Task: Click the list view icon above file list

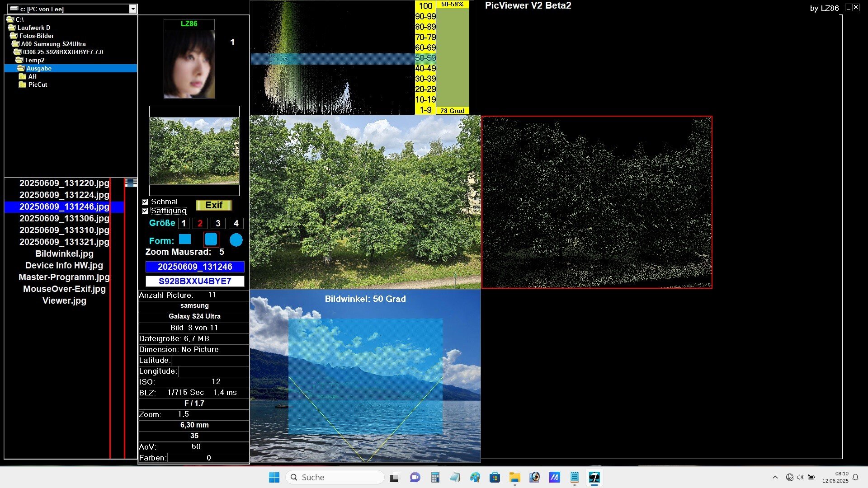Action: click(x=131, y=183)
